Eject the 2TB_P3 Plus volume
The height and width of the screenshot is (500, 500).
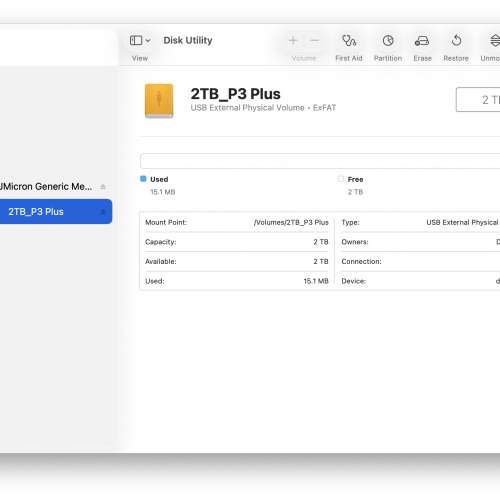pyautogui.click(x=103, y=212)
